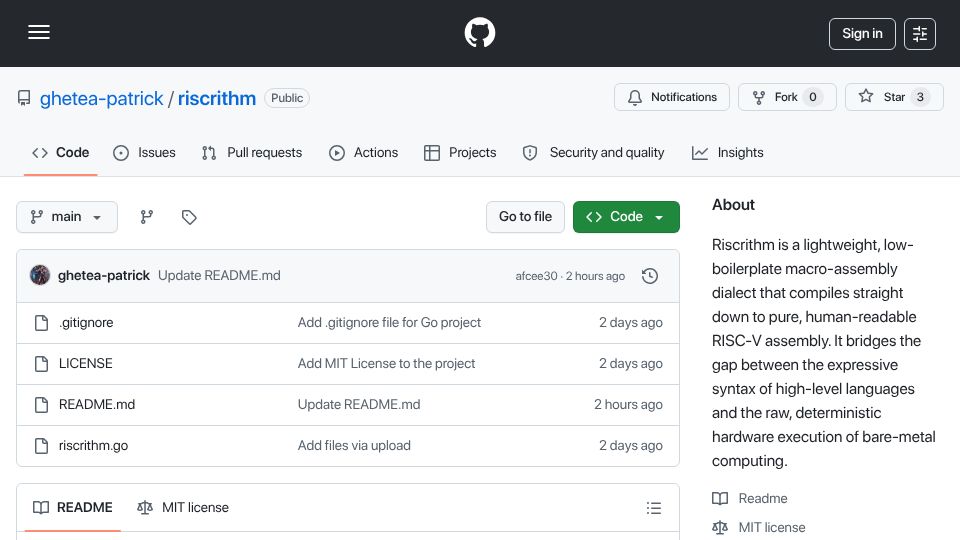This screenshot has width=960, height=540.
Task: Open ghetea-patrick avatar in commit row
Action: (40, 276)
